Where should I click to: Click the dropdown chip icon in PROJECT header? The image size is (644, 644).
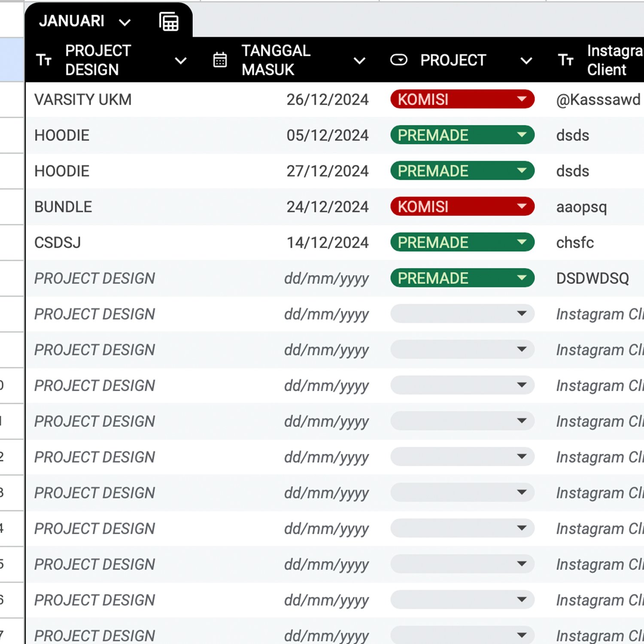point(398,60)
